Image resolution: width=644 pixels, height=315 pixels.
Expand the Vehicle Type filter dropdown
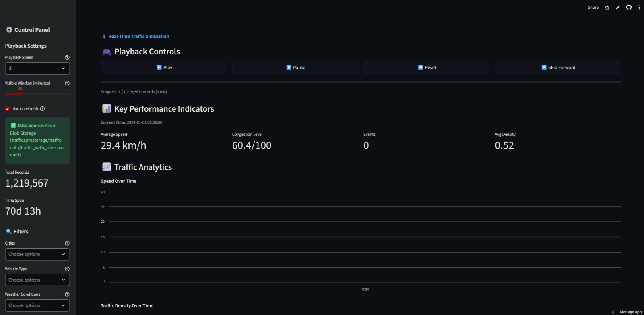[x=37, y=280]
